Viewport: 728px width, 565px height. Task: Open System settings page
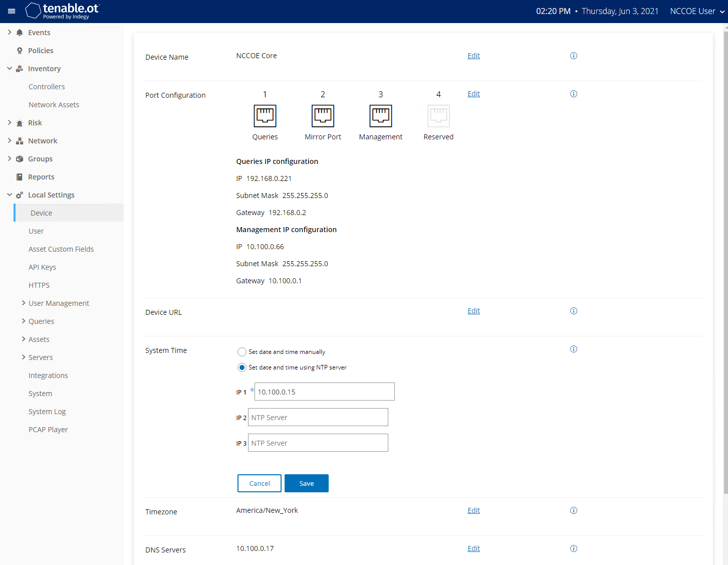pyautogui.click(x=40, y=394)
